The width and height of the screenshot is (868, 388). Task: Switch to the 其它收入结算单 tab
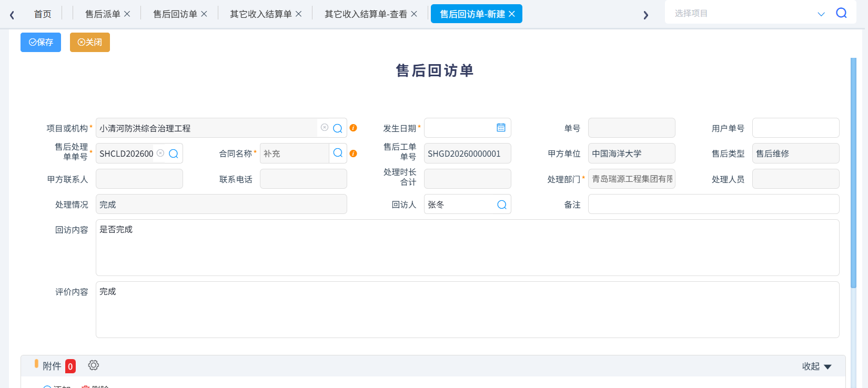pos(261,14)
